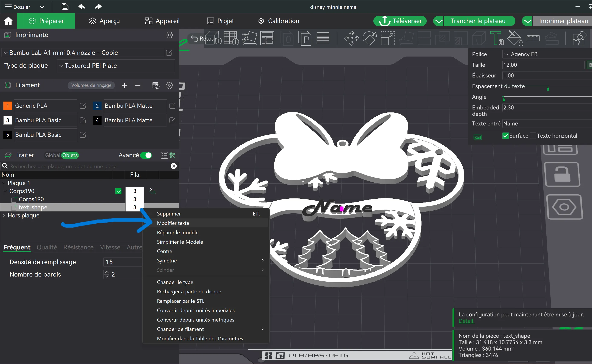Open the Calibration tab
Image resolution: width=592 pixels, height=364 pixels.
(279, 21)
